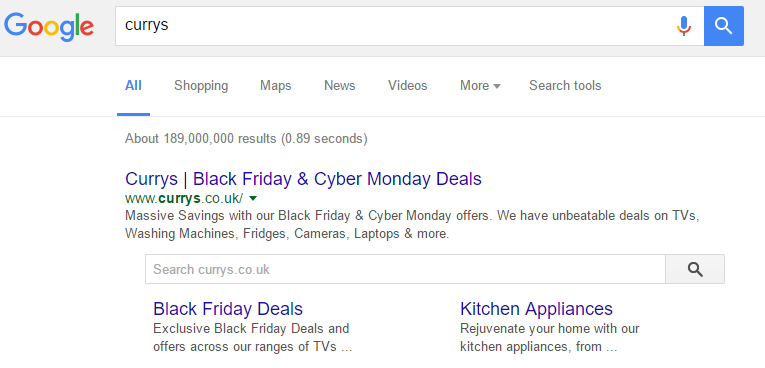Click the Google logo
This screenshot has width=765, height=368.
click(x=49, y=27)
